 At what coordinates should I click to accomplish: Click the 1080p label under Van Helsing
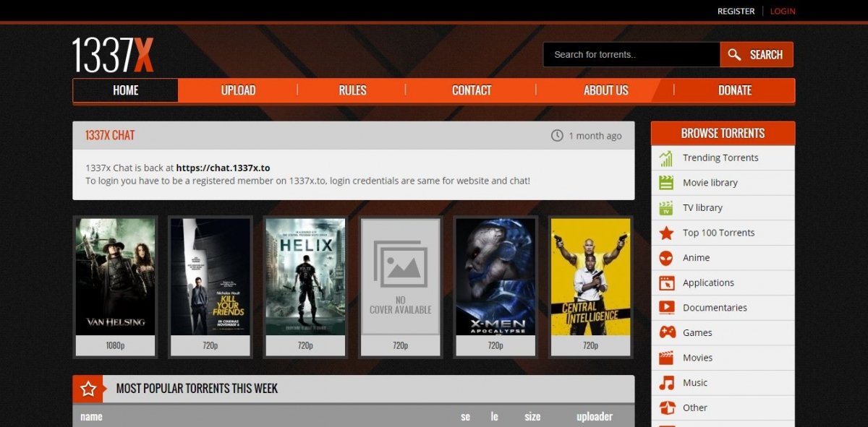click(116, 346)
